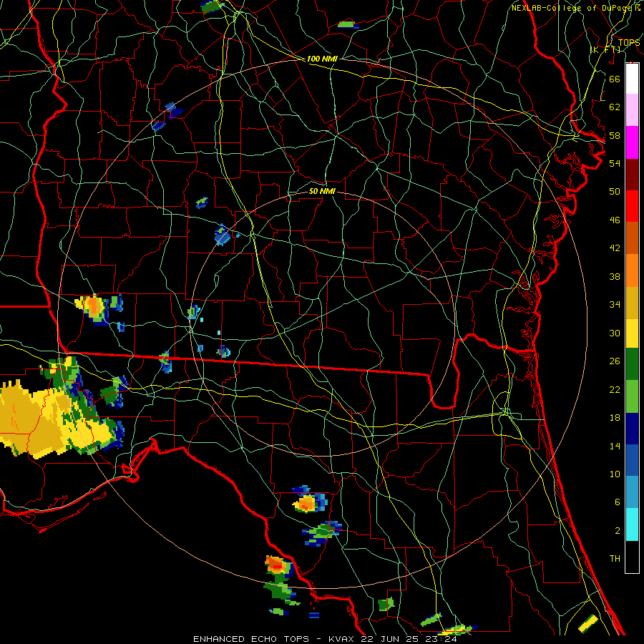Click the scale value '30'
644x644 pixels.
pos(615,333)
